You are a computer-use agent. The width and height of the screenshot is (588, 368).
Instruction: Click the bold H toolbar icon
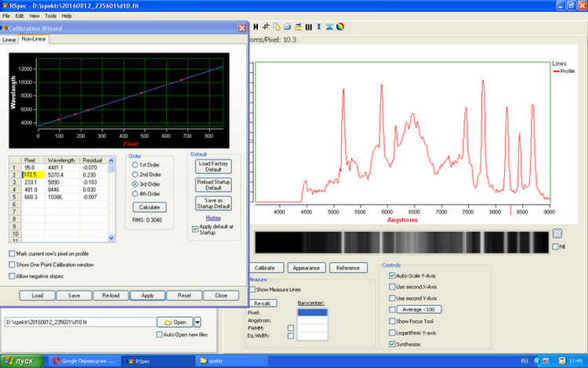tap(256, 27)
